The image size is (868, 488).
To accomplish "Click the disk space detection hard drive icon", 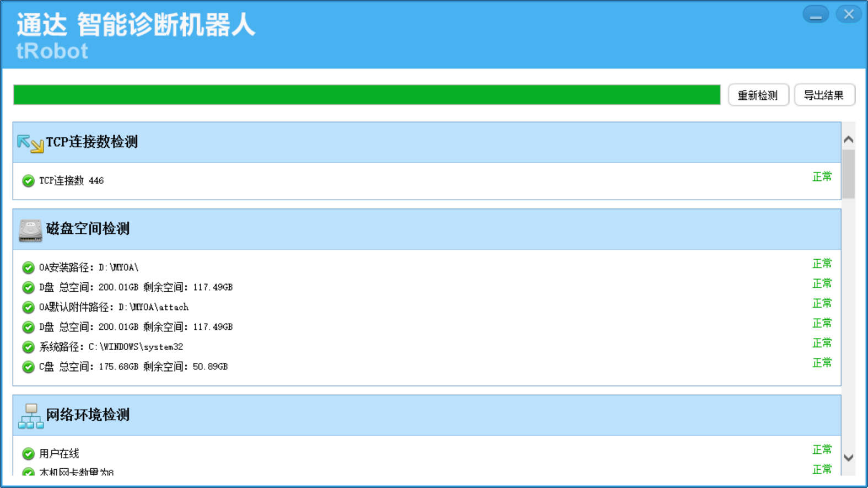I will pos(30,230).
